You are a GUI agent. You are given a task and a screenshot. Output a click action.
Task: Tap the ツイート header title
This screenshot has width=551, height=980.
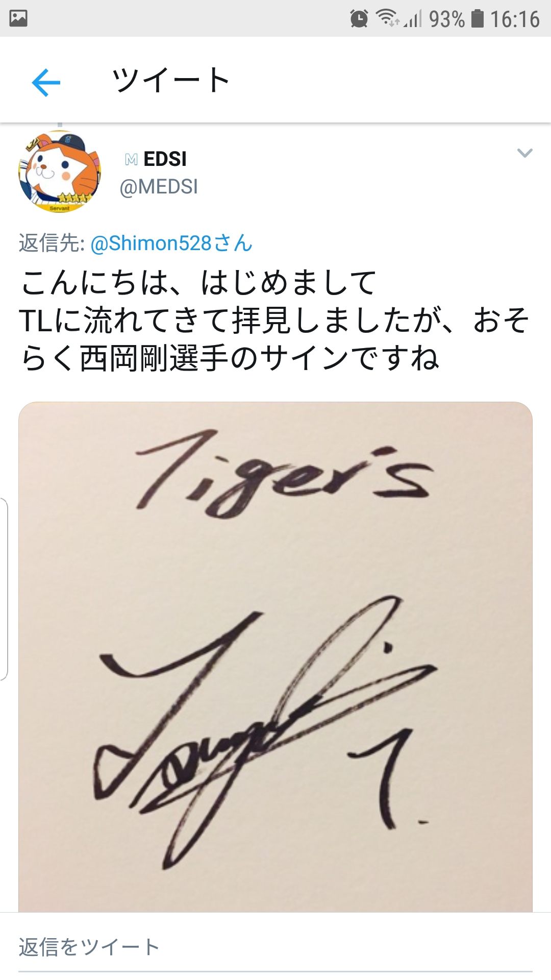[x=171, y=81]
